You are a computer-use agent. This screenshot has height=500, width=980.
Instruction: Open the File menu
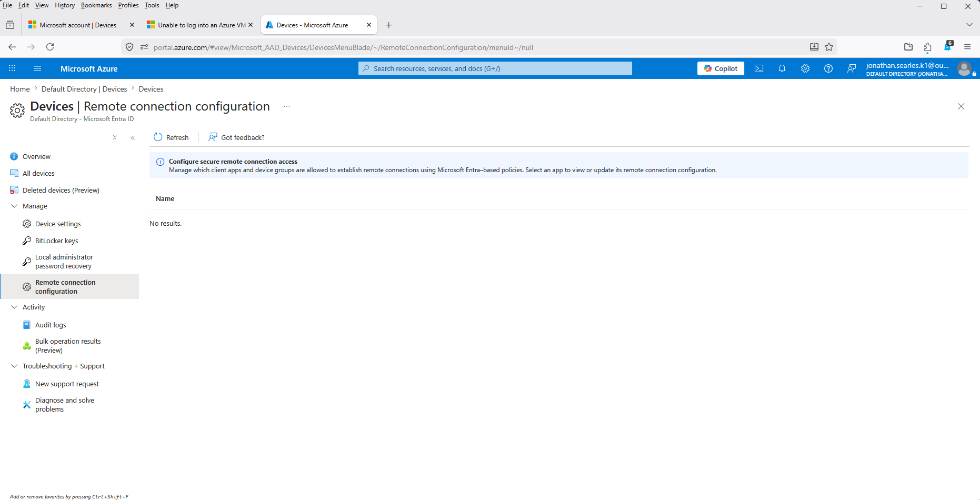pos(7,5)
